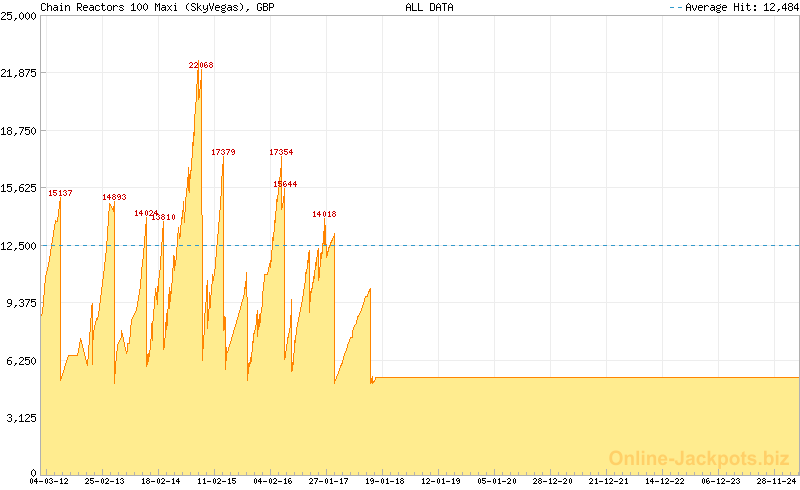This screenshot has width=800, height=490.
Task: Click the 17354 peak label
Action: [x=281, y=152]
